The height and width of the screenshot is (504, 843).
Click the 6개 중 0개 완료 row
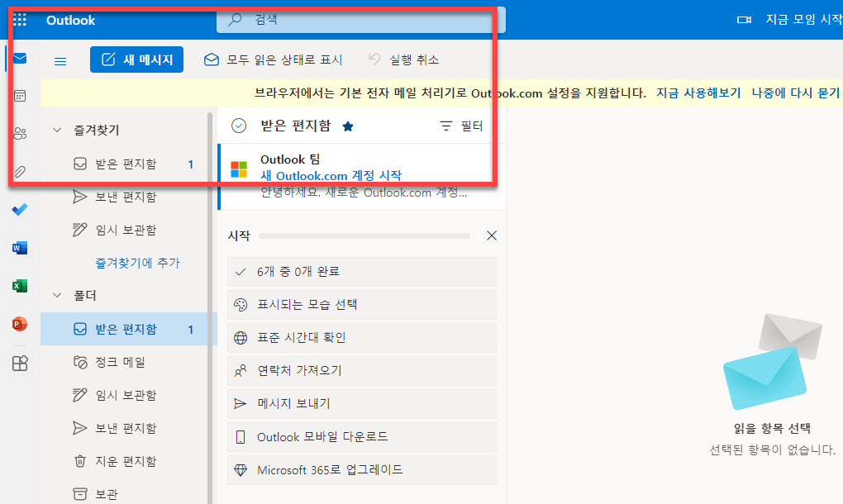[362, 272]
